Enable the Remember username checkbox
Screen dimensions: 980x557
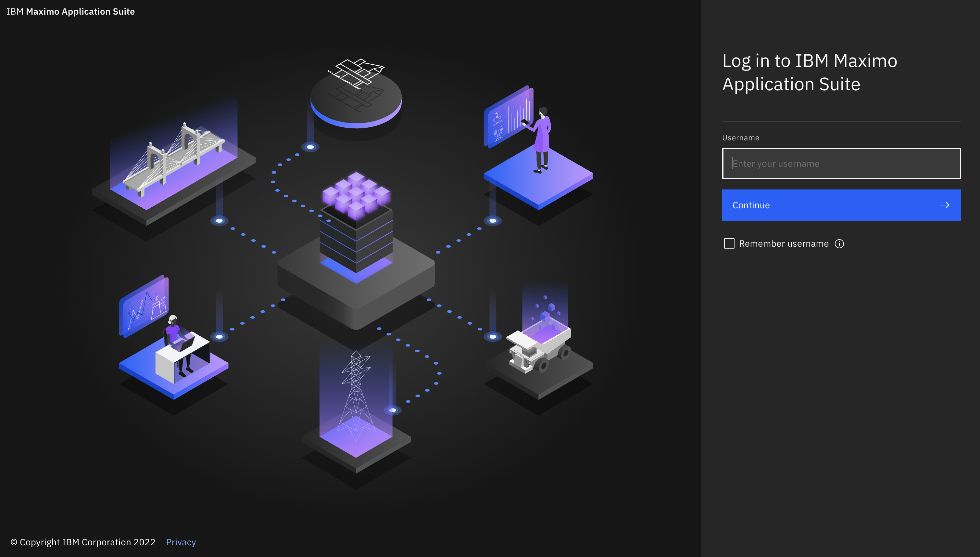pos(729,243)
